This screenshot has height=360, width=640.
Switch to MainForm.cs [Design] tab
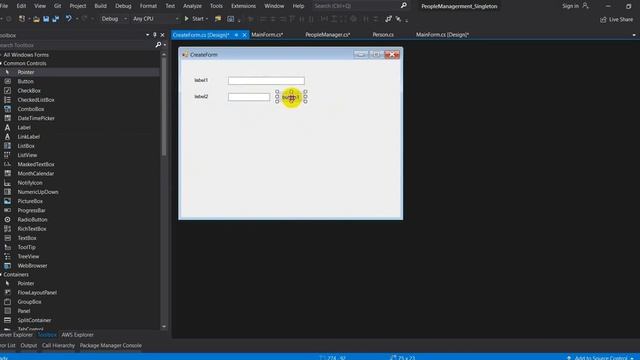442,35
